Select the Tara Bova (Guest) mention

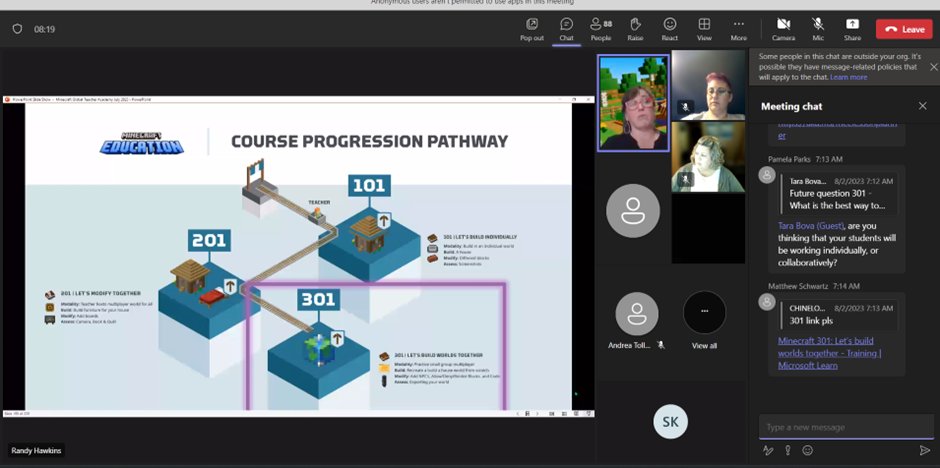tap(811, 226)
